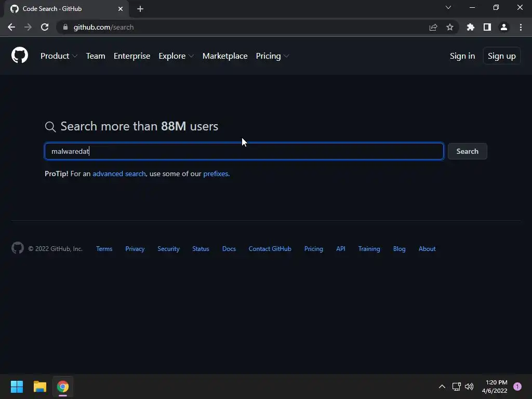Open the Docs footer link

[x=229, y=249]
